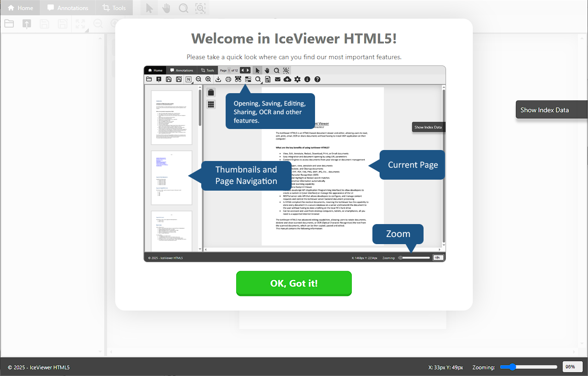Click the second floppy disk save-as icon
This screenshot has height=376, width=588.
(62, 24)
